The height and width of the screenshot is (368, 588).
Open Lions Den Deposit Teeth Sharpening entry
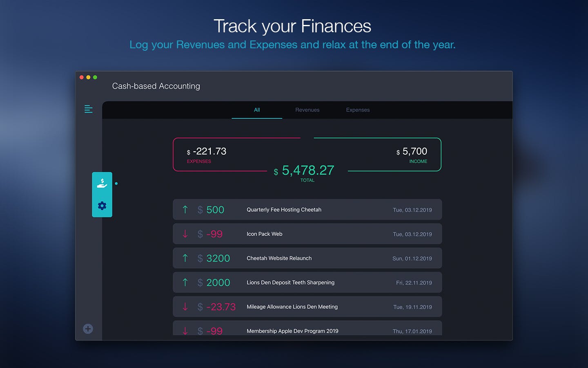pyautogui.click(x=307, y=283)
